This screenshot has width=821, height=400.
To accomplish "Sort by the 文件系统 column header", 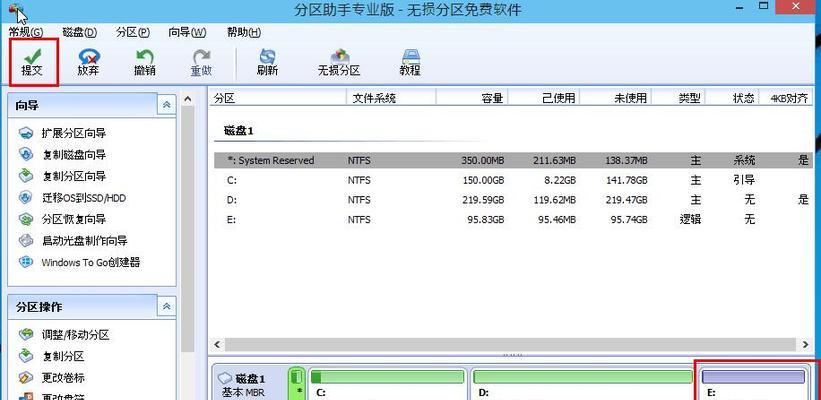I will click(x=391, y=98).
